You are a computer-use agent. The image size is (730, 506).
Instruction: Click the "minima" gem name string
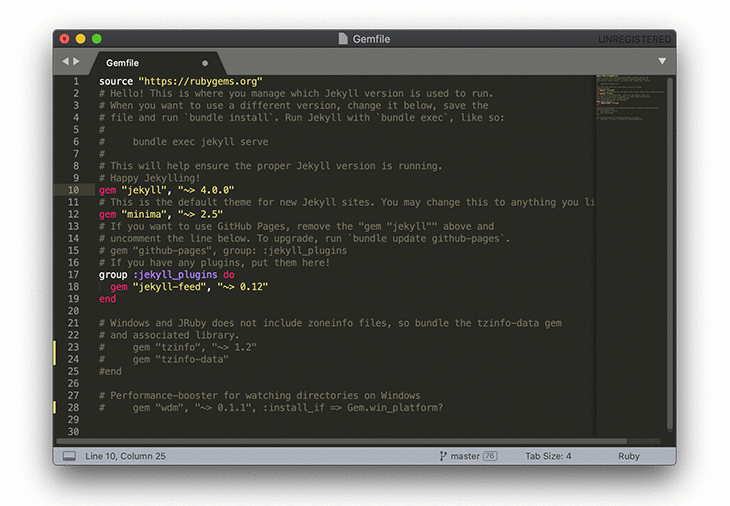(144, 214)
